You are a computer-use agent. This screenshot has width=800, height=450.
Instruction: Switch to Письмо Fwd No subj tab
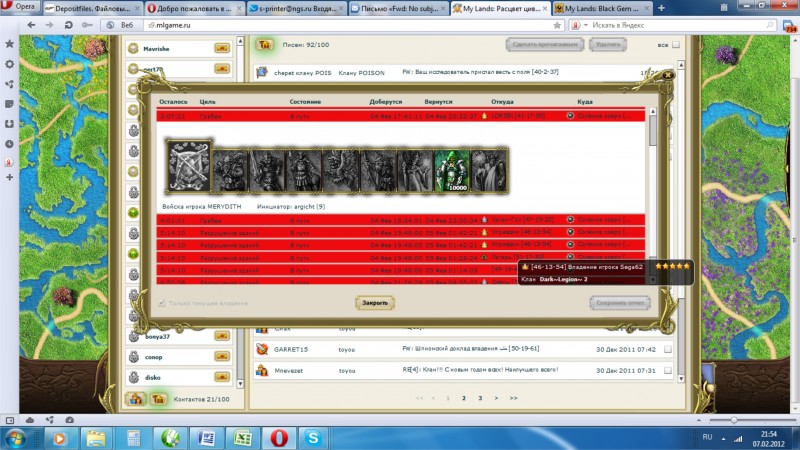coord(399,8)
